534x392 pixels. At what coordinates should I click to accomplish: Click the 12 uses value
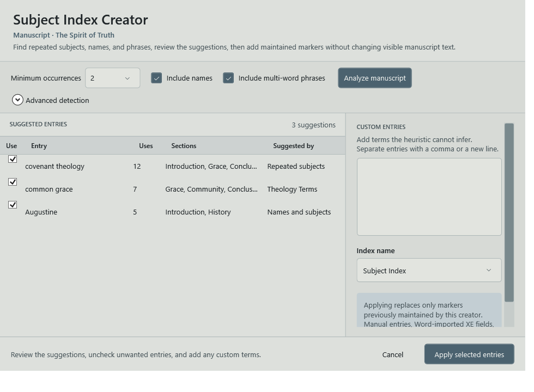point(137,167)
